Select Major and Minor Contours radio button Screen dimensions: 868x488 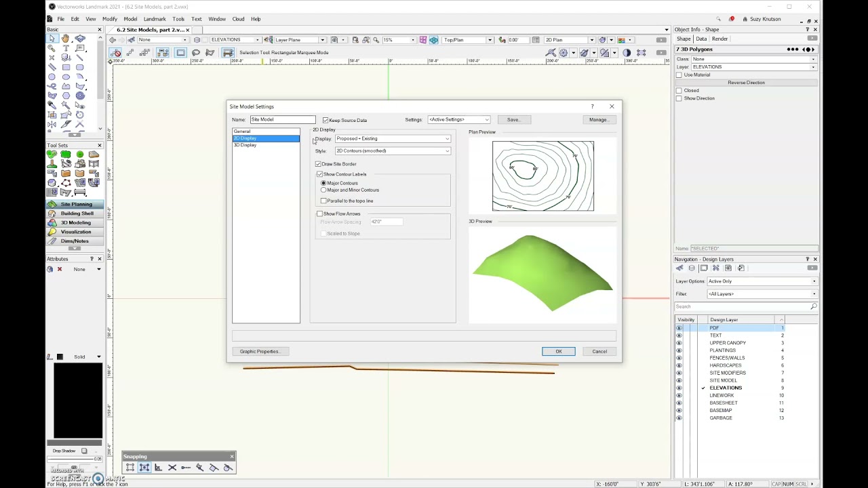pos(323,190)
